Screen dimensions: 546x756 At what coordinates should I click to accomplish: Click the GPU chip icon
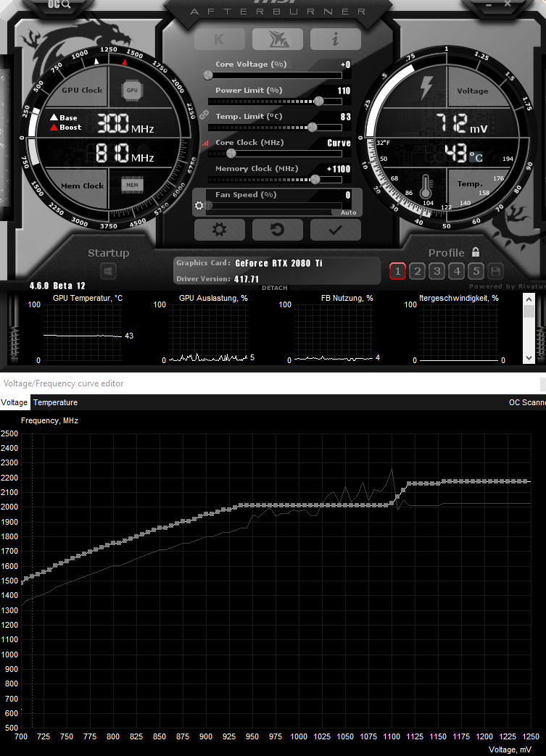point(132,90)
